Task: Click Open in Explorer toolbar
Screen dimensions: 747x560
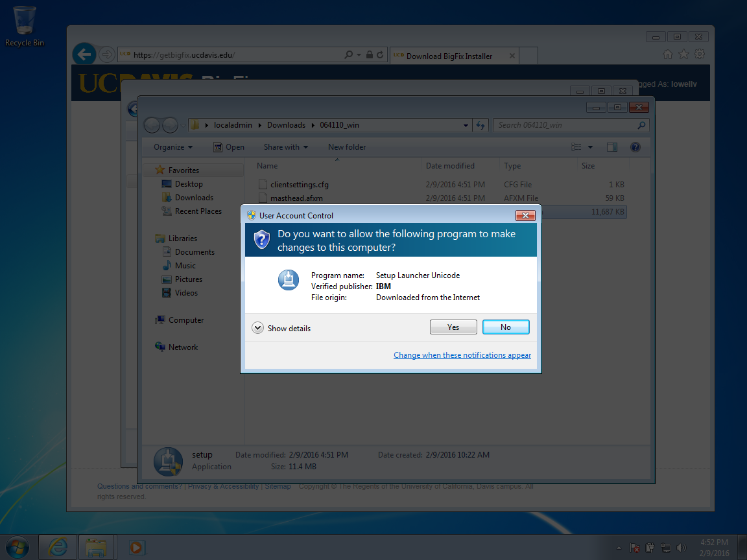Action: point(229,147)
